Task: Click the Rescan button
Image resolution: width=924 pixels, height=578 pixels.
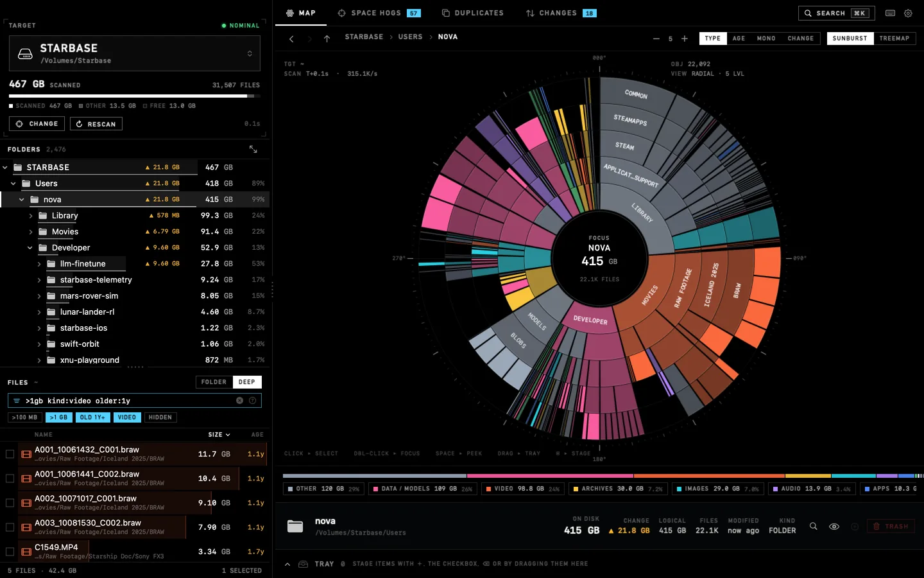Action: click(96, 124)
